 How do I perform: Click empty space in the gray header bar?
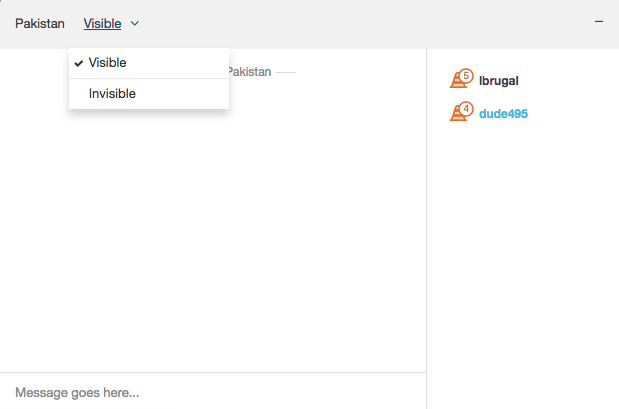(370, 23)
